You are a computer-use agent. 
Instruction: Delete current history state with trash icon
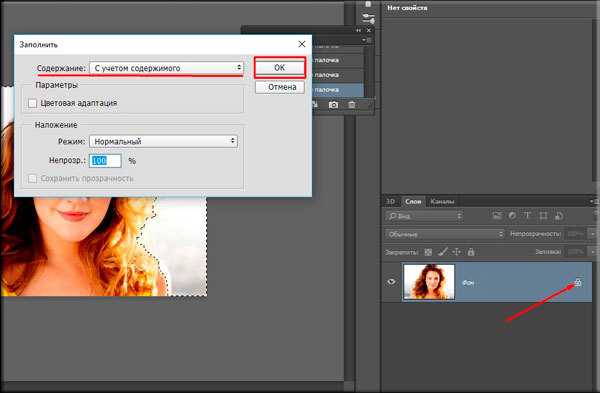352,104
